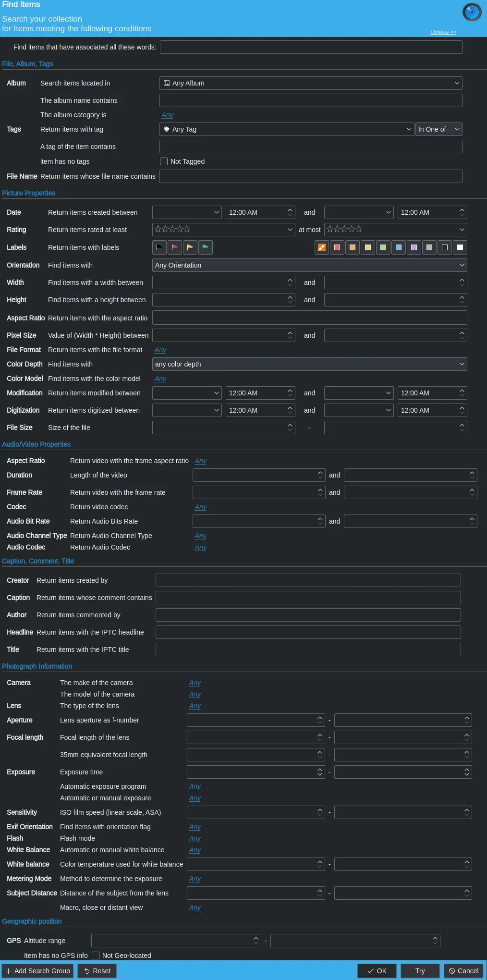Click the no-color label icon
Screen dimensions: 487x980
tap(322, 247)
